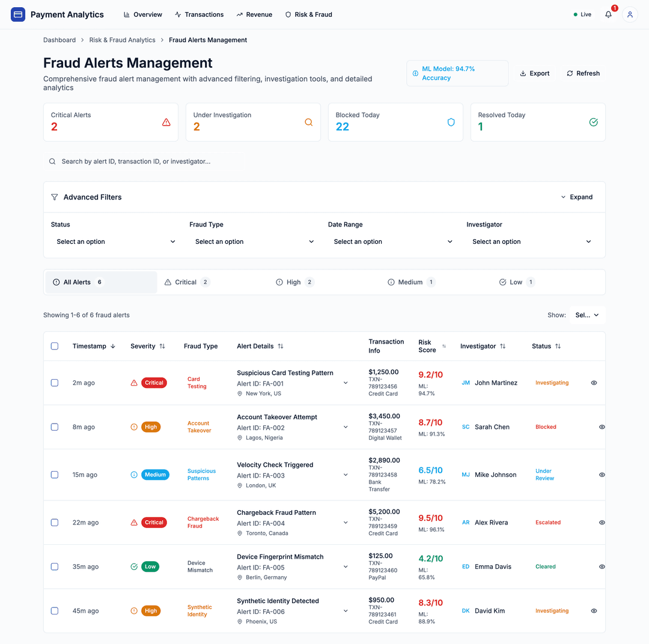
Task: View details of alert FA-002 via eye icon
Action: click(x=602, y=427)
